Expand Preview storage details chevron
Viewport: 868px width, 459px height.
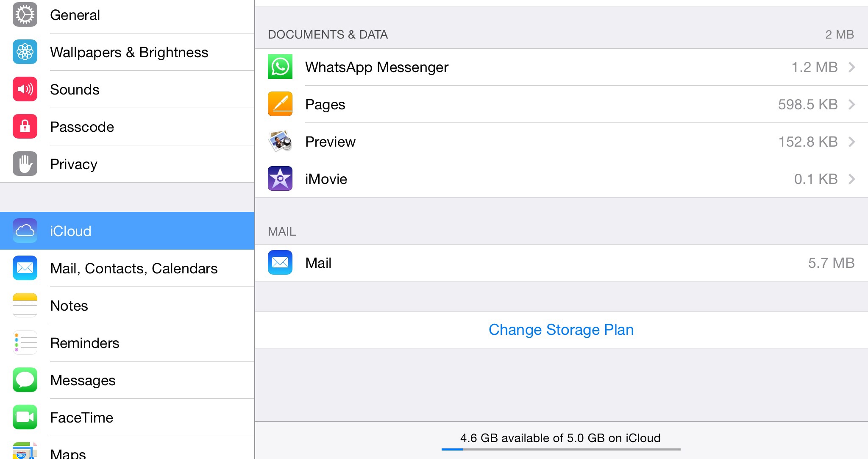[852, 142]
